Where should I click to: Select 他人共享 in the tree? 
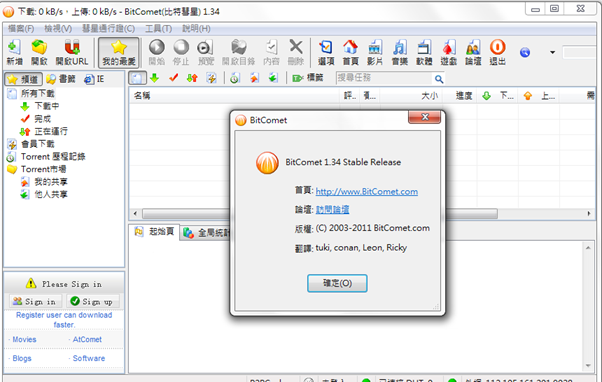tap(51, 194)
